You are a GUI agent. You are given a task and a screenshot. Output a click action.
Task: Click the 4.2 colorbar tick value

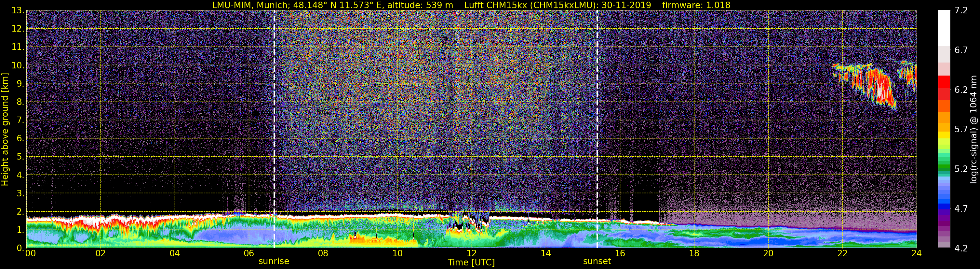[961, 248]
